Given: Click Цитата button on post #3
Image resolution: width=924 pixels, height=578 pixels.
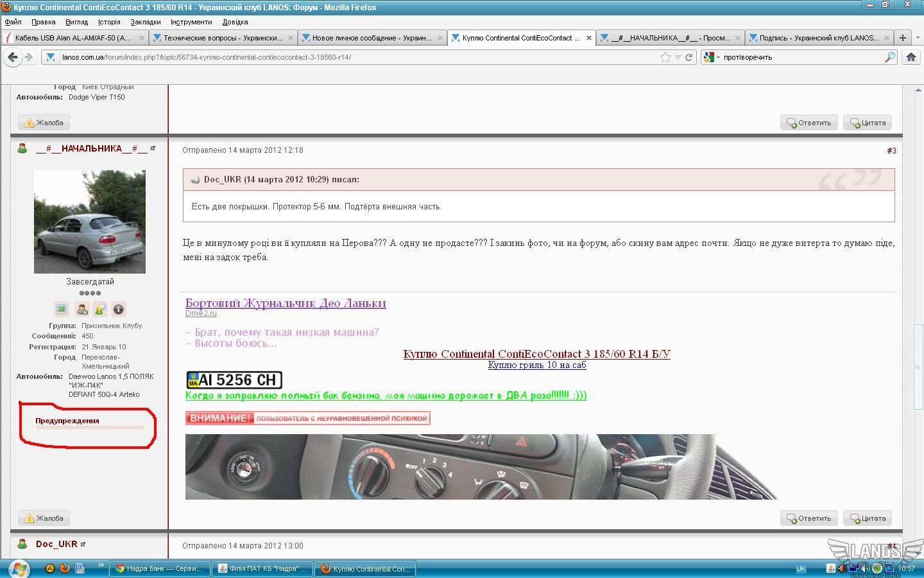Looking at the screenshot, I should pos(868,518).
